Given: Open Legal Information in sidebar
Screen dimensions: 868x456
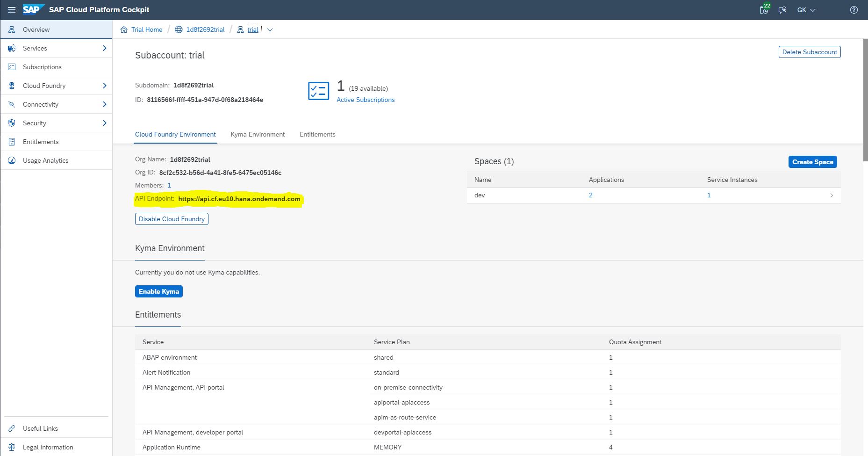Looking at the screenshot, I should tap(48, 447).
